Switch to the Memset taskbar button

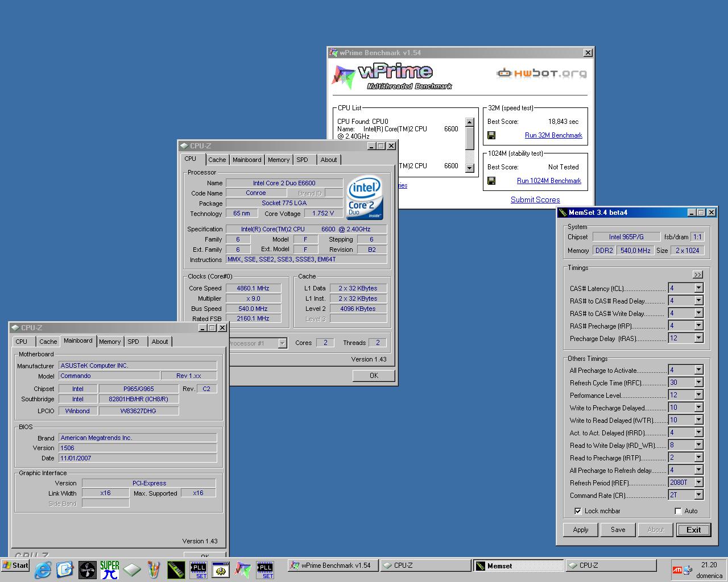click(x=519, y=566)
